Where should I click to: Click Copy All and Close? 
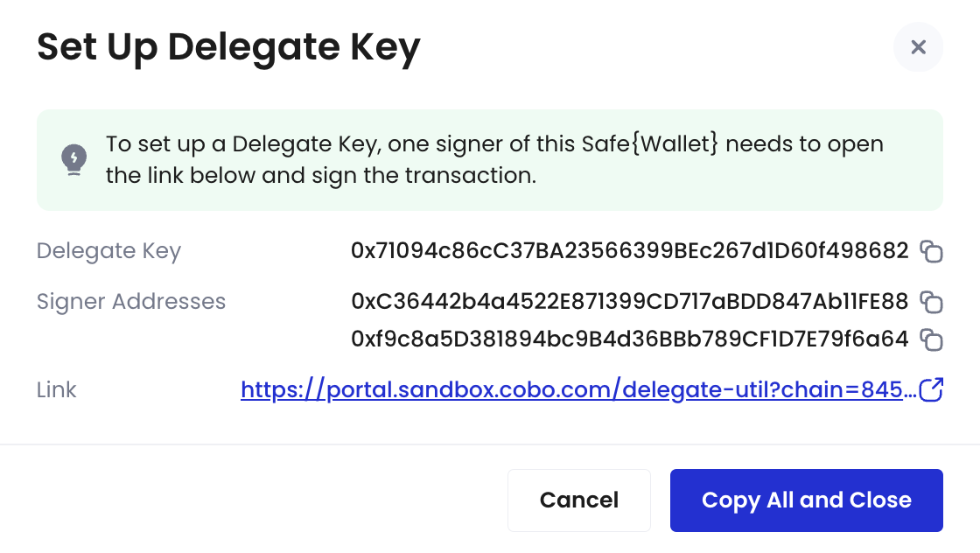(806, 500)
